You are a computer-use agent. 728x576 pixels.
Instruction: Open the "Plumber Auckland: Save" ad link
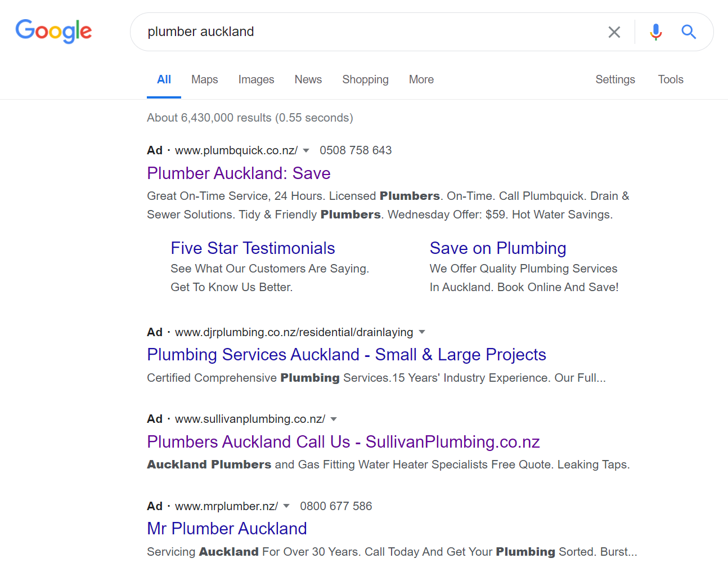click(x=239, y=173)
